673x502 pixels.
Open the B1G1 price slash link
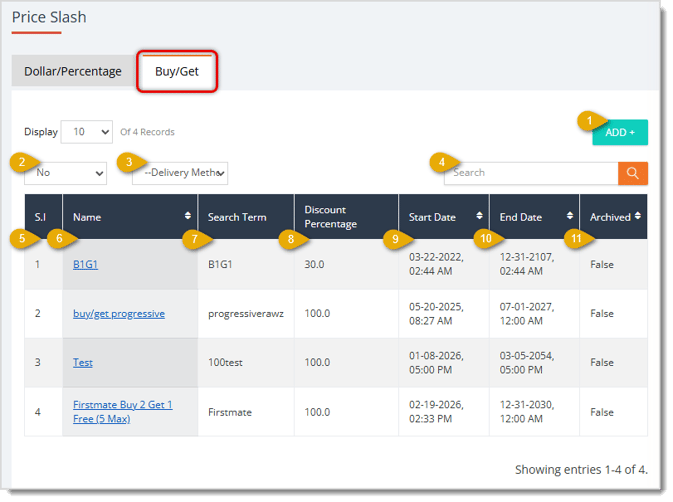[85, 265]
